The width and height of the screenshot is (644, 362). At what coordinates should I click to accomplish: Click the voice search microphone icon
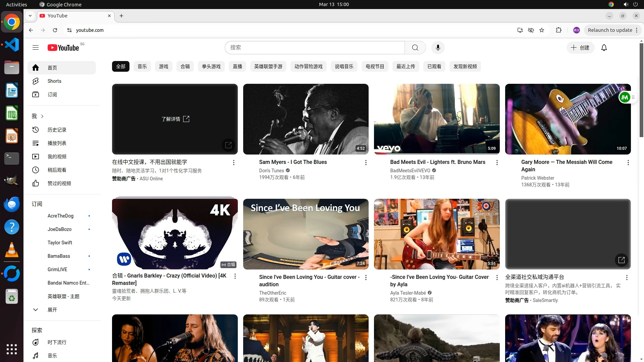click(x=438, y=48)
